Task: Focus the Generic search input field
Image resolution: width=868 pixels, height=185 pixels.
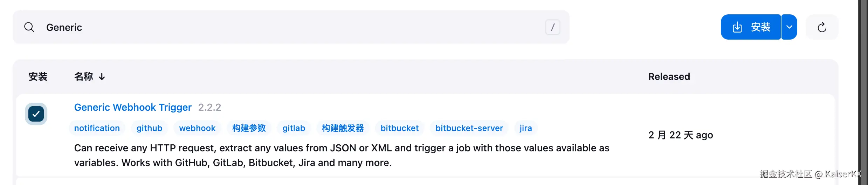Action: click(x=280, y=27)
